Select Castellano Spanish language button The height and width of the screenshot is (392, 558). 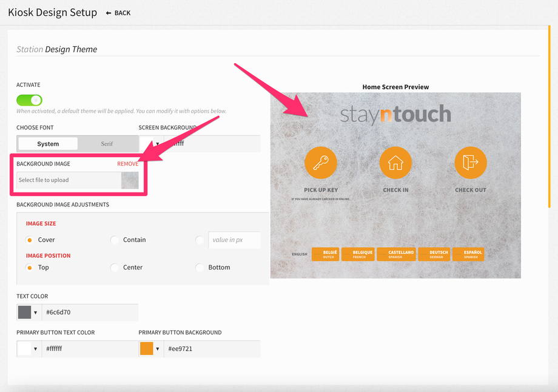[x=396, y=254]
